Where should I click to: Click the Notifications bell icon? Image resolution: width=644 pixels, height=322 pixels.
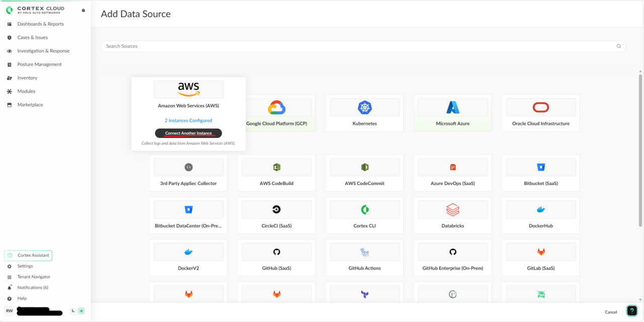coord(9,288)
